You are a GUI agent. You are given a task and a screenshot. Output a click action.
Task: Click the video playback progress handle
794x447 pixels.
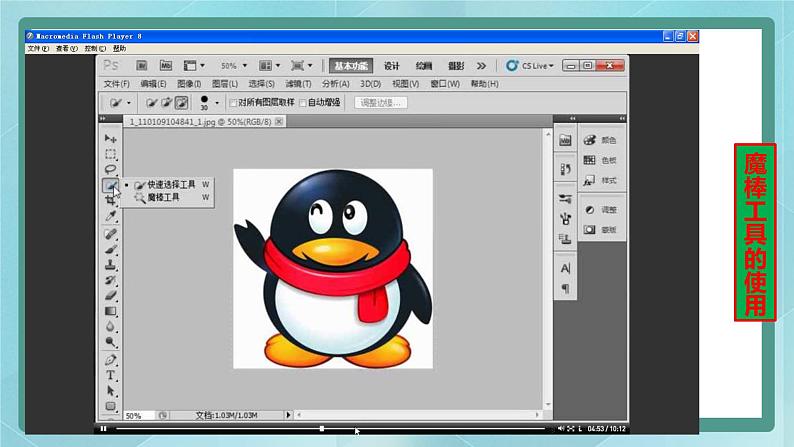point(322,428)
